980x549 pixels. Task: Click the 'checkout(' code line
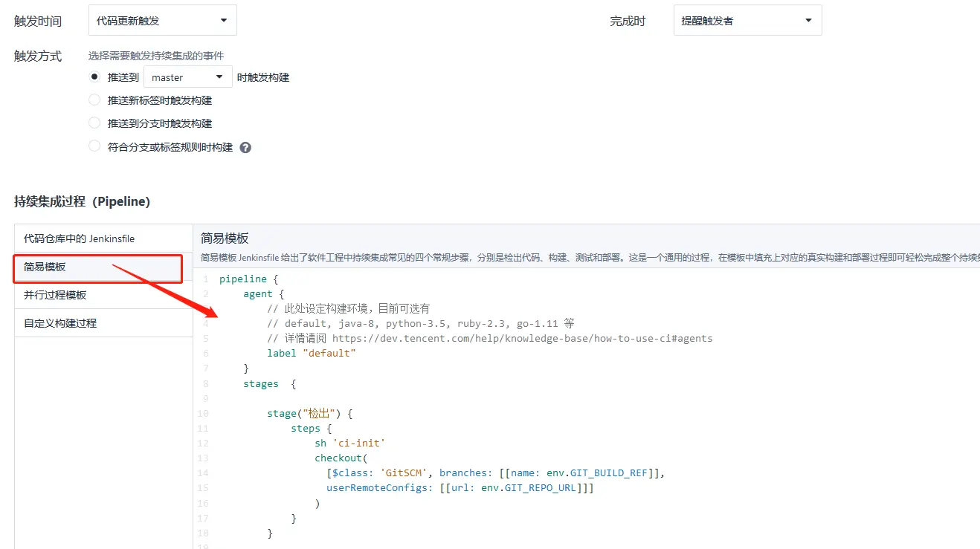341,458
